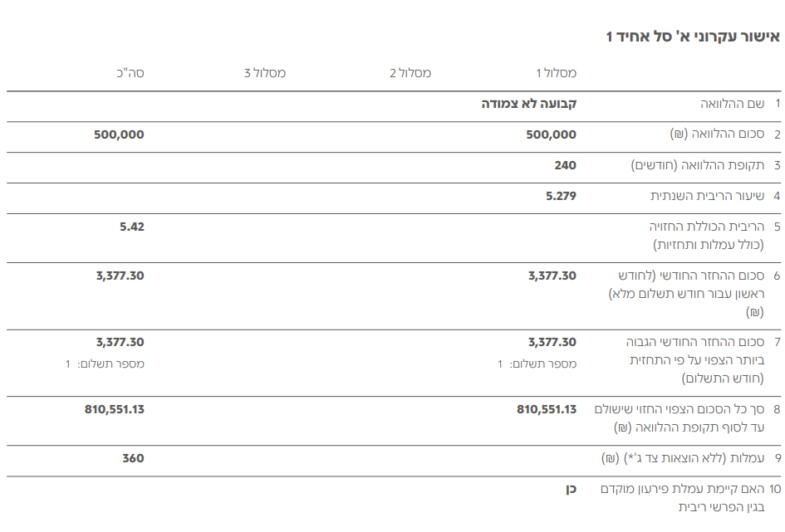Screen dimensions: 785x532
Task: Click the annual interest rate 5.279
Action: click(x=561, y=196)
